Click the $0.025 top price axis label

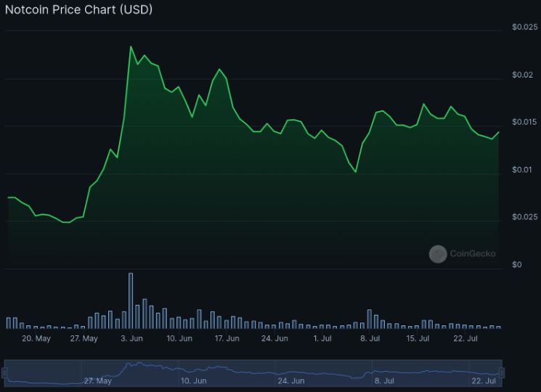[524, 27]
